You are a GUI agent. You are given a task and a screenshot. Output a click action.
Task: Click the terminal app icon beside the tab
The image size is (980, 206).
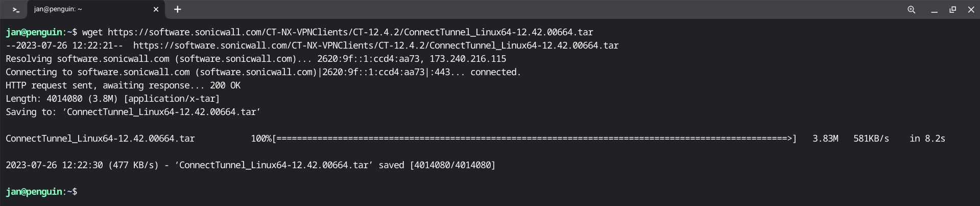click(x=16, y=10)
